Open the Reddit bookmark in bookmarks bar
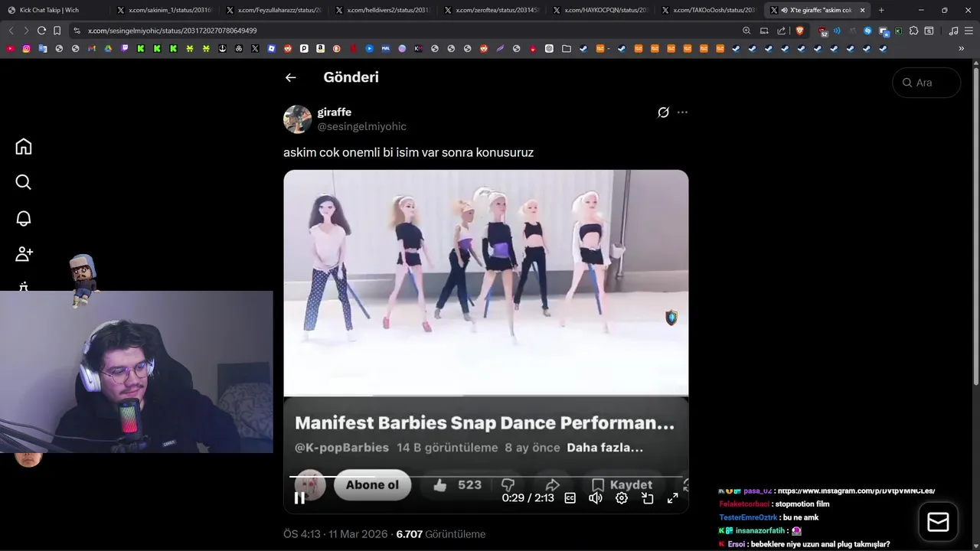 (288, 48)
